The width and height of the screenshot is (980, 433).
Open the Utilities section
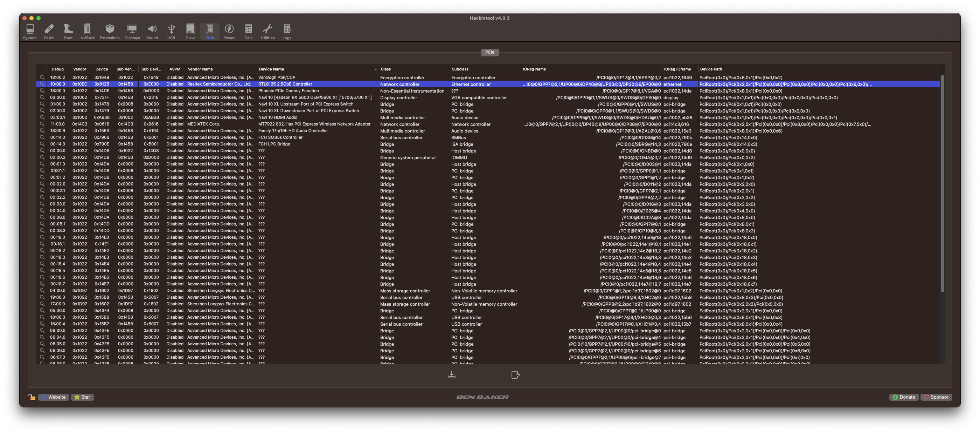coord(267,32)
